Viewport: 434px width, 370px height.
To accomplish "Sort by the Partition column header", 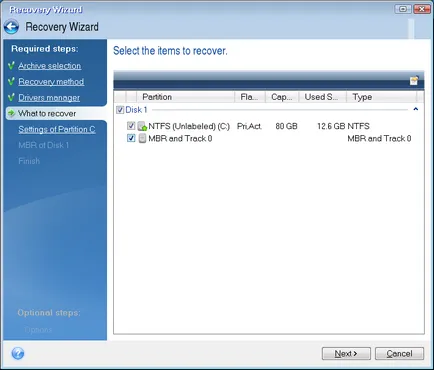I will coord(185,97).
